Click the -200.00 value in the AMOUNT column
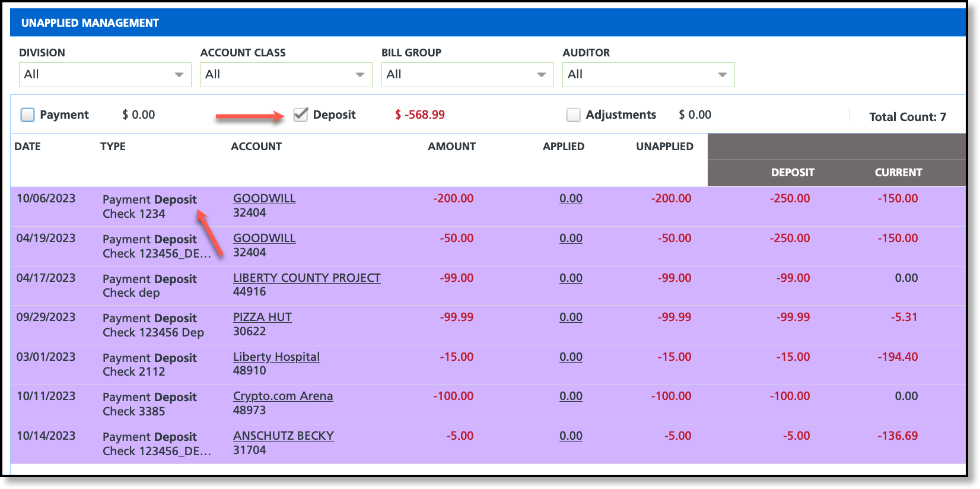This screenshot has height=489, width=980. coord(453,199)
